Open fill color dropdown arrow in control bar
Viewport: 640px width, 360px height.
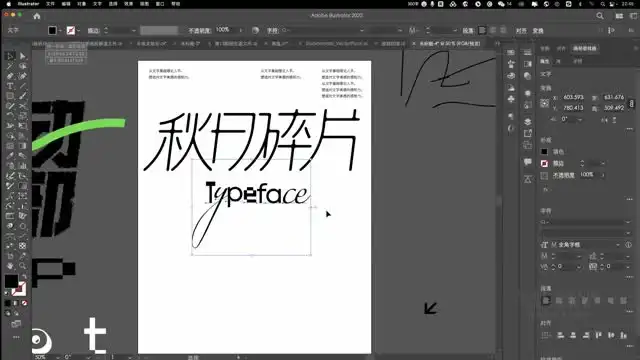pos(60,31)
